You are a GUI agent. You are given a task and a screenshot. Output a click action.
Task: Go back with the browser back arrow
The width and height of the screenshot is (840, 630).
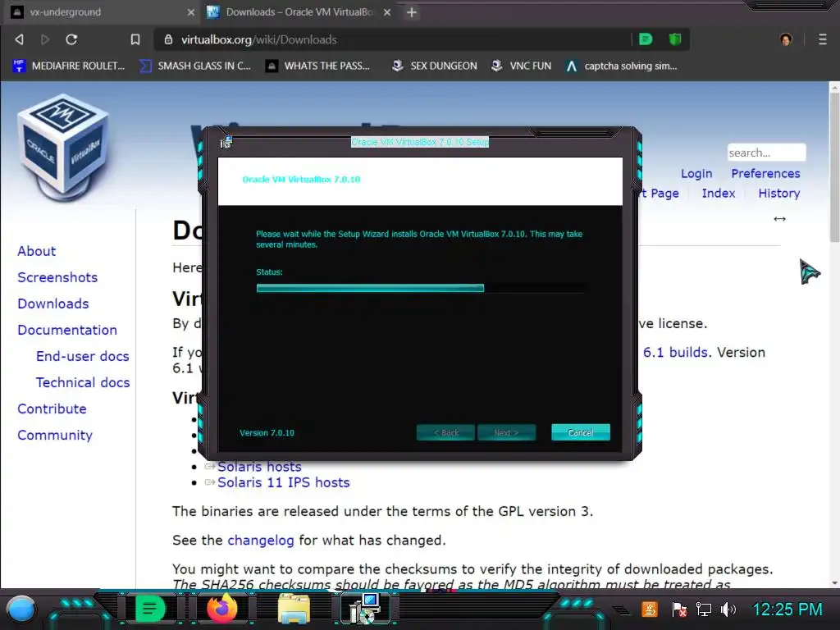click(20, 39)
